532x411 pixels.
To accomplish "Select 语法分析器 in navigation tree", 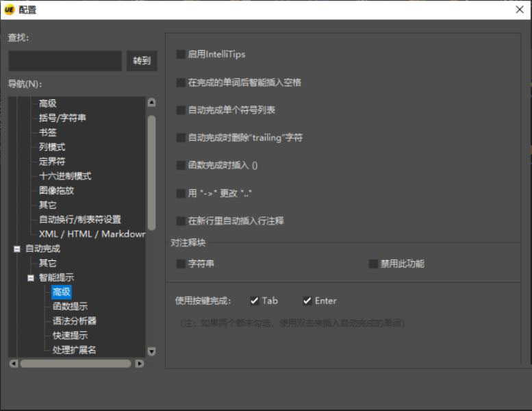I will [x=75, y=321].
